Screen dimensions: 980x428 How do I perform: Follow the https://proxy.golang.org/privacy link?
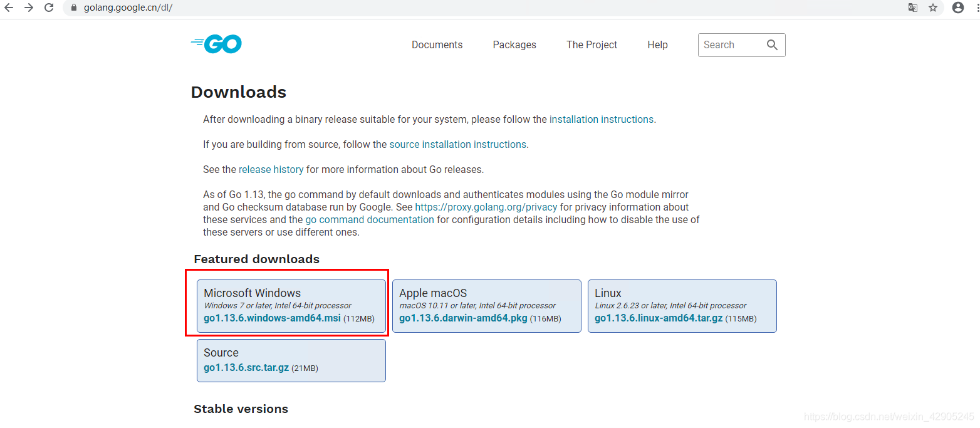point(486,207)
